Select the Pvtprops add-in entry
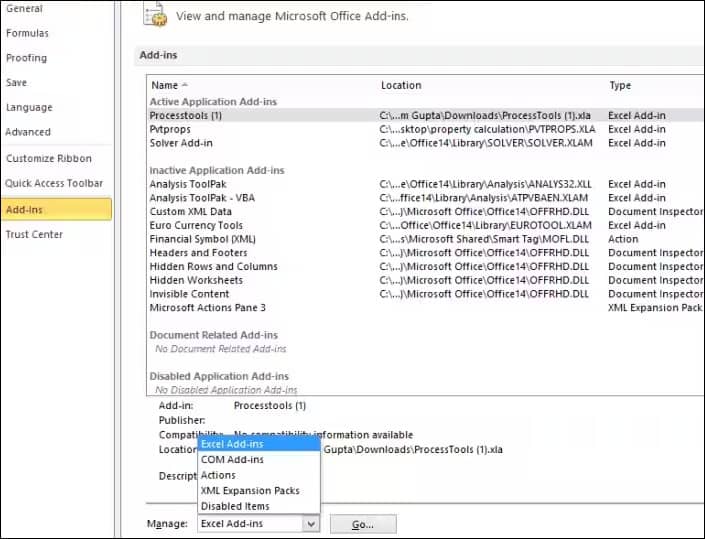705x539 pixels. point(170,129)
